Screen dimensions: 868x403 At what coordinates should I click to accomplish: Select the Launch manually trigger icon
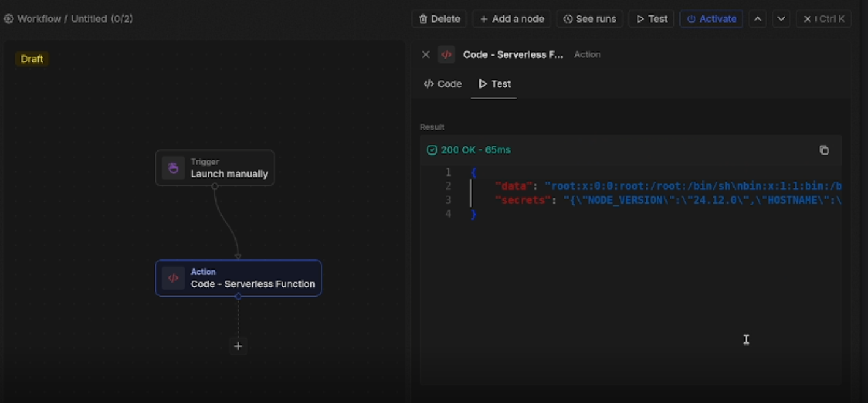click(173, 167)
